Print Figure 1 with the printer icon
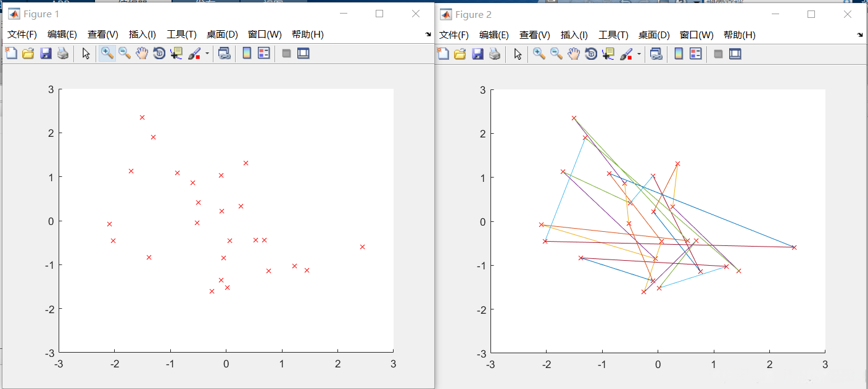The width and height of the screenshot is (868, 389). click(63, 54)
